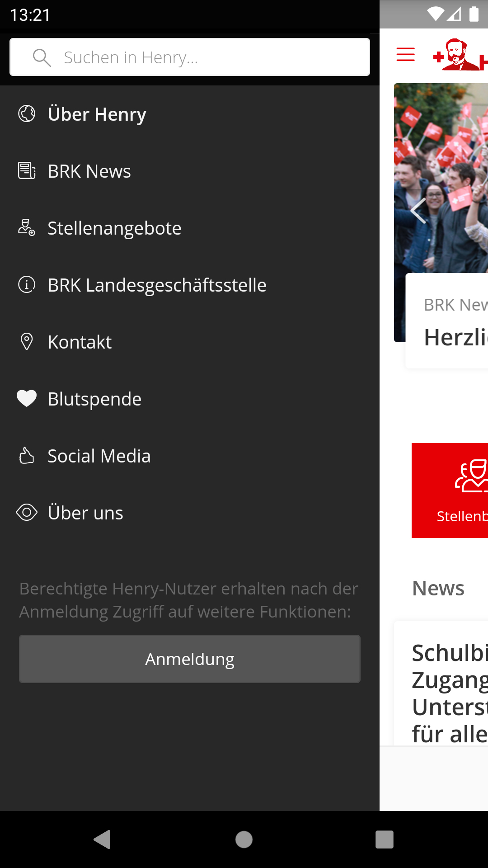Tap the thumbs-up icon beside Social Media
488x868 pixels.
[x=27, y=456]
